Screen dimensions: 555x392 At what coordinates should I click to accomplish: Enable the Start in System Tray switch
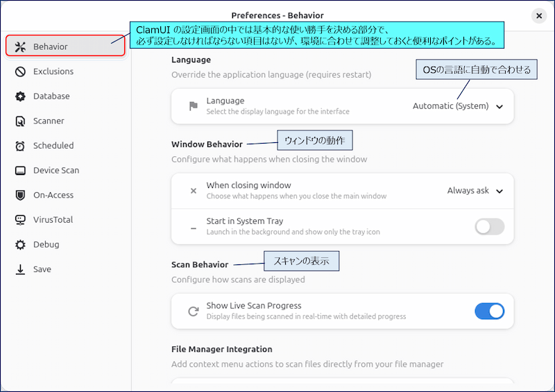(490, 227)
